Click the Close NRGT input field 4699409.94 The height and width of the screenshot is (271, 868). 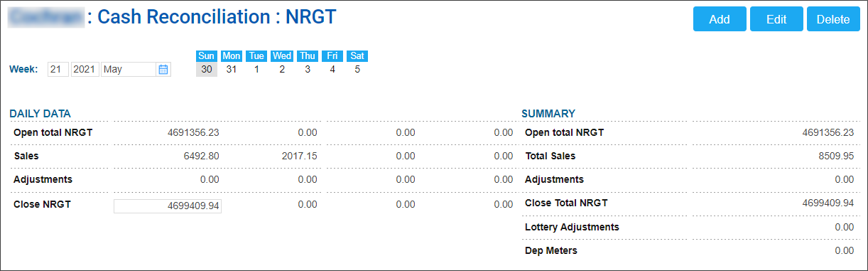168,206
